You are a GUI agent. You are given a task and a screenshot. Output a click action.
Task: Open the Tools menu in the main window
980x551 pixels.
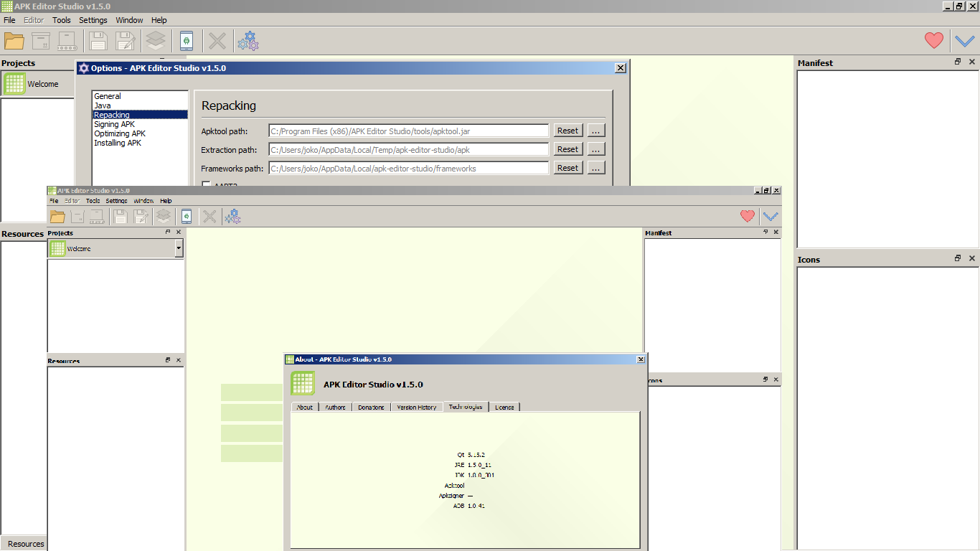tap(62, 20)
